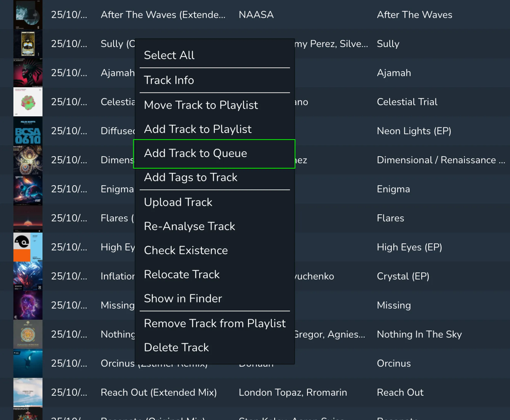Open "Track Info" from the context menu
Image resolution: width=510 pixels, height=420 pixels.
coord(169,80)
